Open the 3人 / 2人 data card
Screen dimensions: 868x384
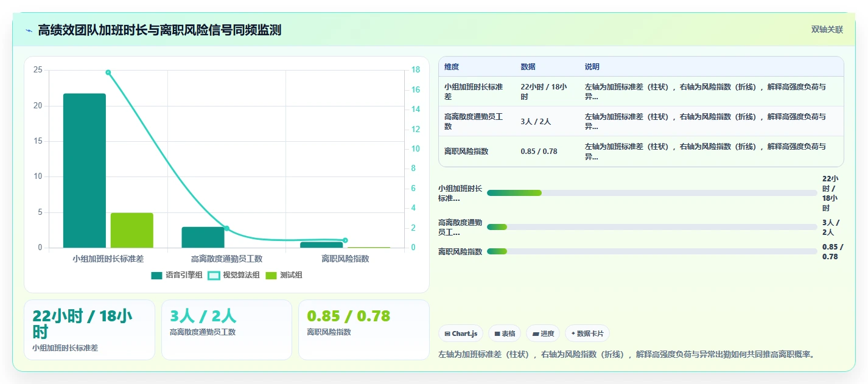click(x=226, y=330)
